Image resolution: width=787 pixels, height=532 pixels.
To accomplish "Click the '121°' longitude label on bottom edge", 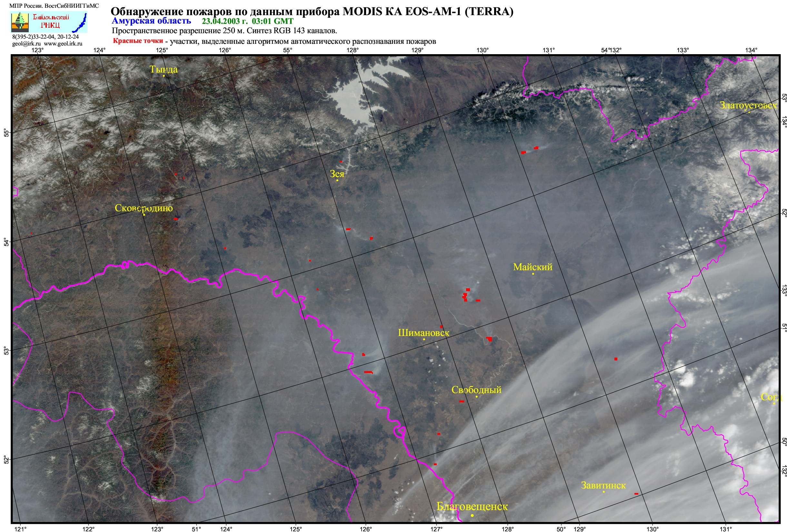I will (21, 529).
